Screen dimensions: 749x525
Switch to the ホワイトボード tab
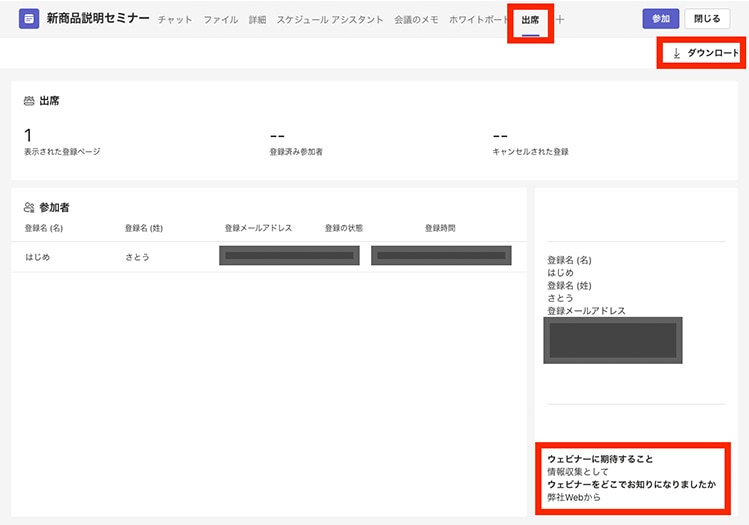[480, 20]
